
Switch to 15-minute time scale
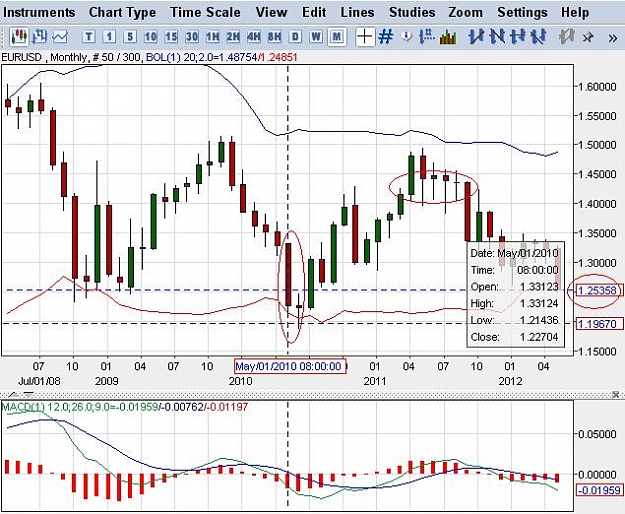[x=171, y=37]
